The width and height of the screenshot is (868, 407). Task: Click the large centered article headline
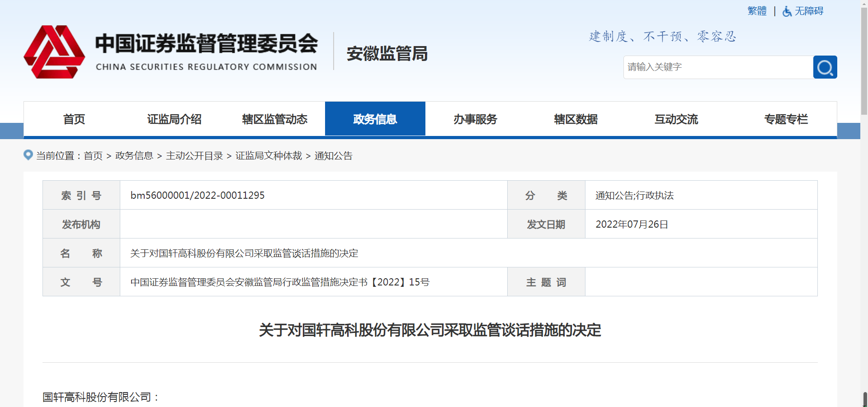point(430,330)
